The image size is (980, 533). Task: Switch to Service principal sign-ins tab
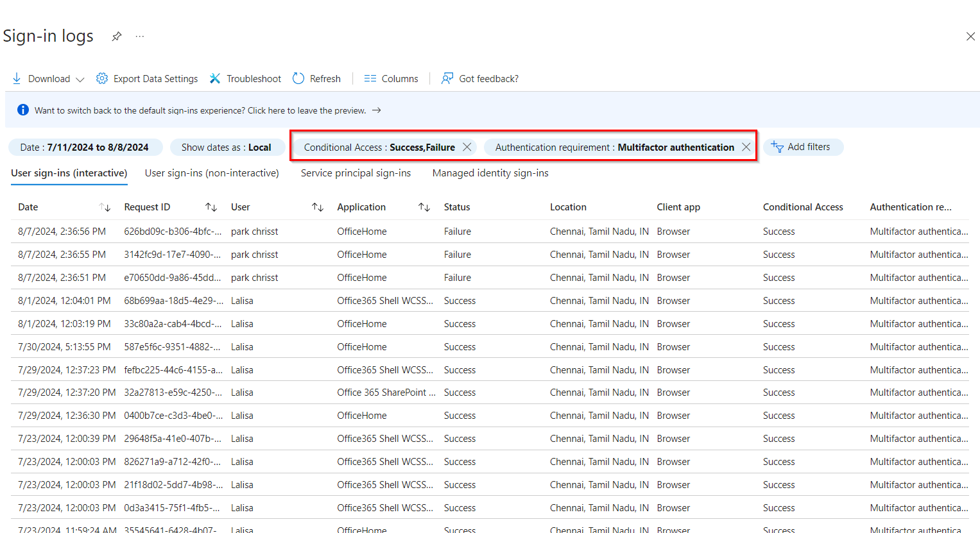(x=356, y=173)
